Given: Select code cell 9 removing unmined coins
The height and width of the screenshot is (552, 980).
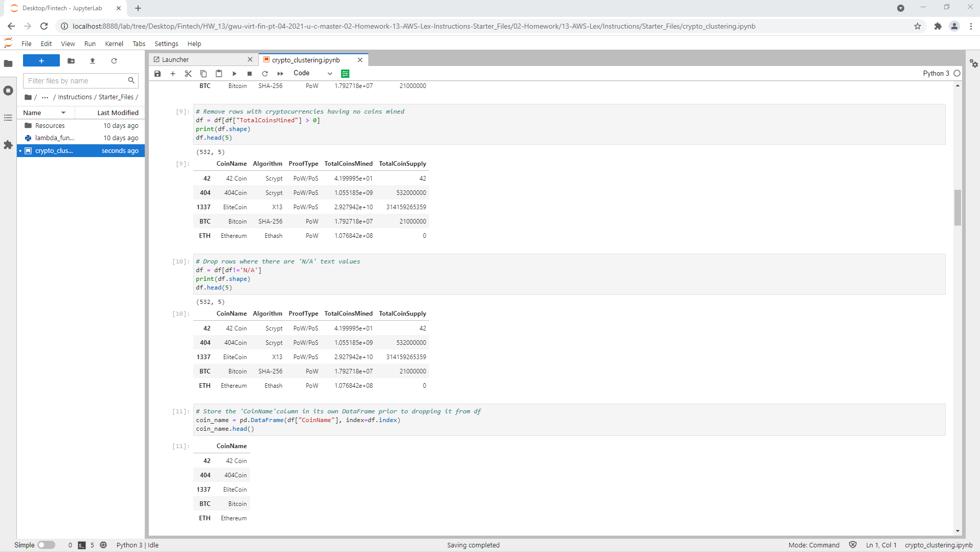Looking at the screenshot, I should [569, 124].
